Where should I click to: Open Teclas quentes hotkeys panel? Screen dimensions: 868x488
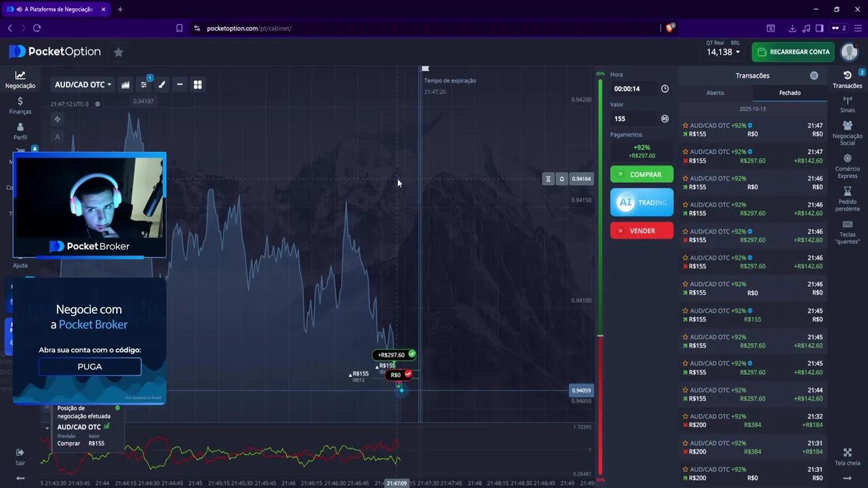(848, 232)
